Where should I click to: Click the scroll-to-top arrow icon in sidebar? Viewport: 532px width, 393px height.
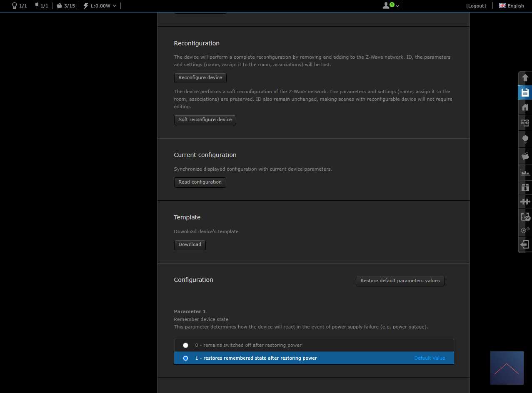click(525, 78)
